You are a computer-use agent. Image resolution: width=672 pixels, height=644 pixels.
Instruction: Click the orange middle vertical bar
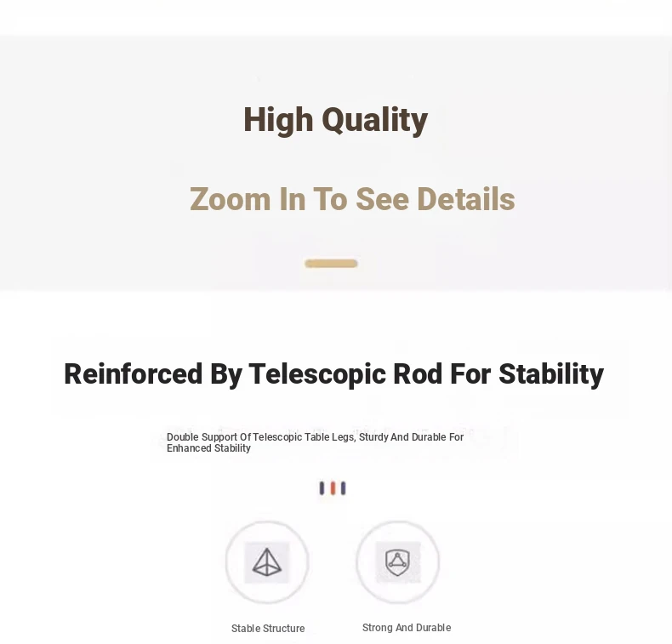point(333,488)
